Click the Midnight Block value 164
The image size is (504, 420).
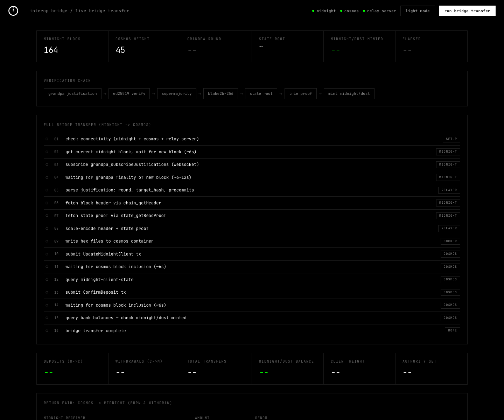pos(51,50)
